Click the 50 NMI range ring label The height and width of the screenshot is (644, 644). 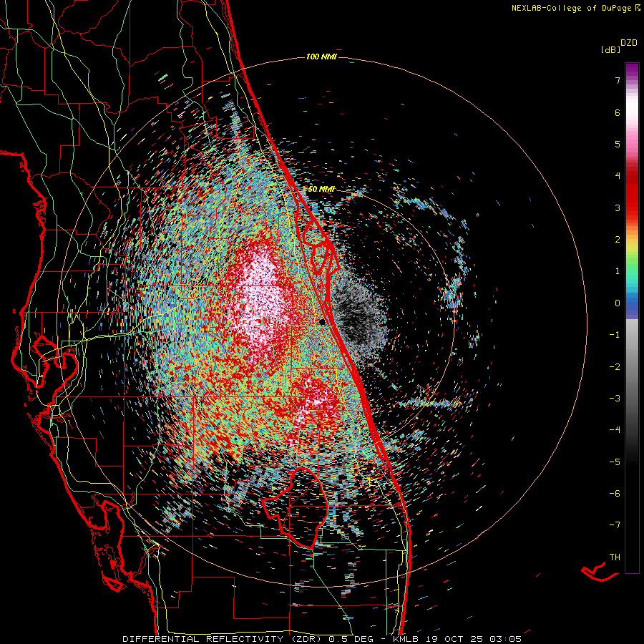point(321,189)
